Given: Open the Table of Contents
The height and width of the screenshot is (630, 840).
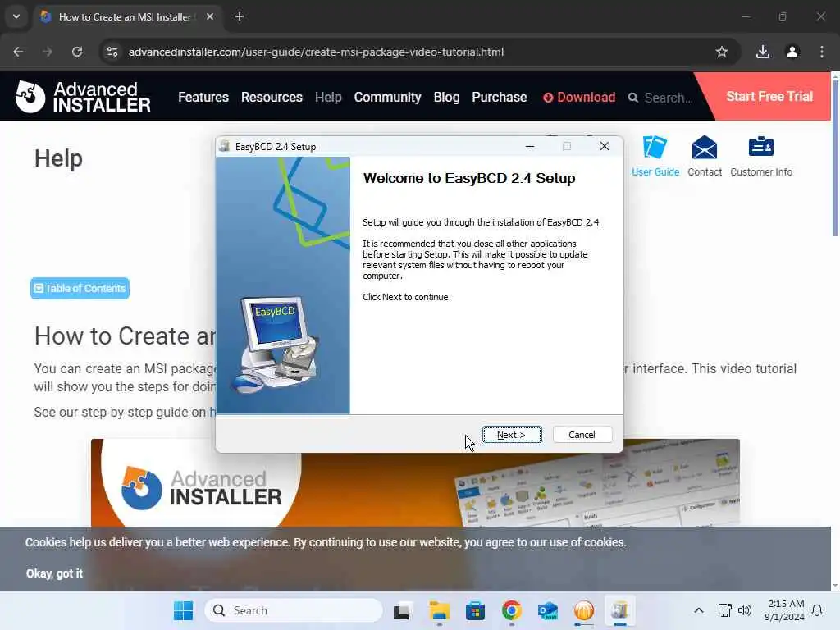Looking at the screenshot, I should tap(80, 288).
